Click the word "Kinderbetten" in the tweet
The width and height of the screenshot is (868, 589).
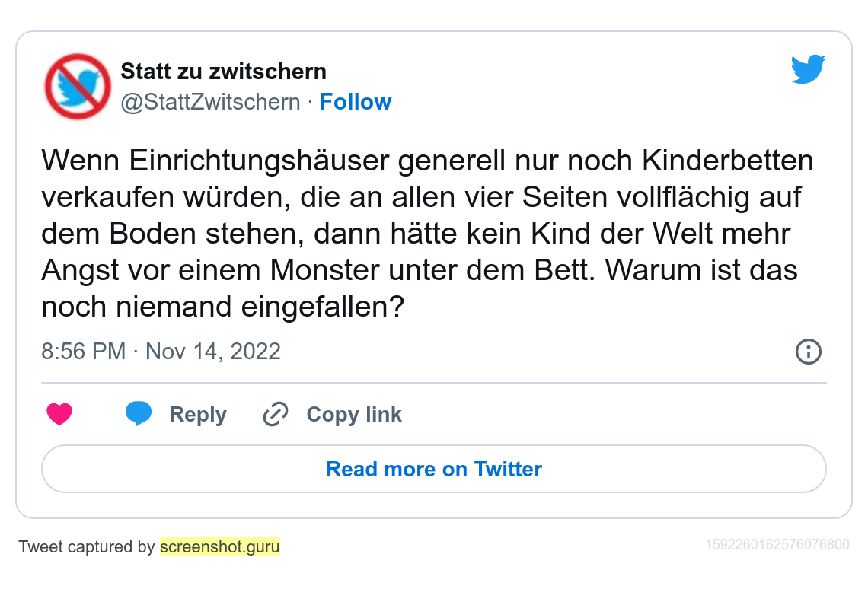728,161
